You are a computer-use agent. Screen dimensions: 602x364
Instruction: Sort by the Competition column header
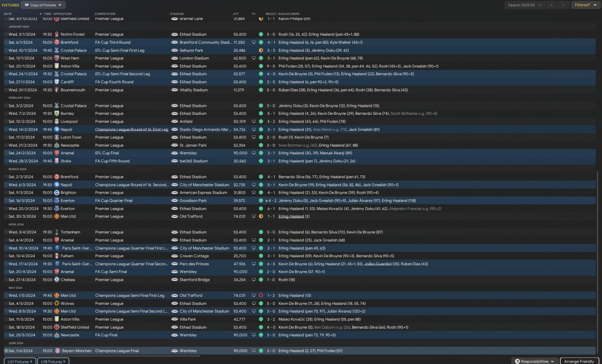click(105, 14)
